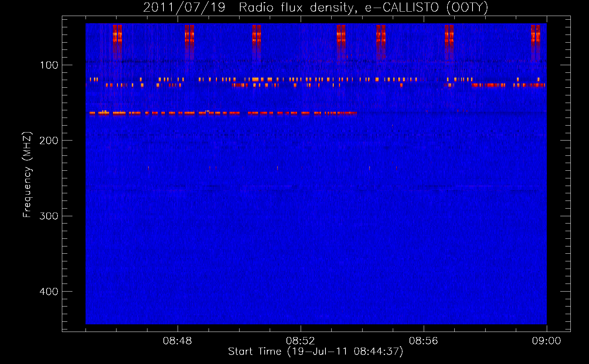Click the plot title '2011/07/19 Radio flux density, e-CALLISTO (OOTY)'
Image resolution: width=589 pixels, height=364 pixels.
click(x=316, y=8)
